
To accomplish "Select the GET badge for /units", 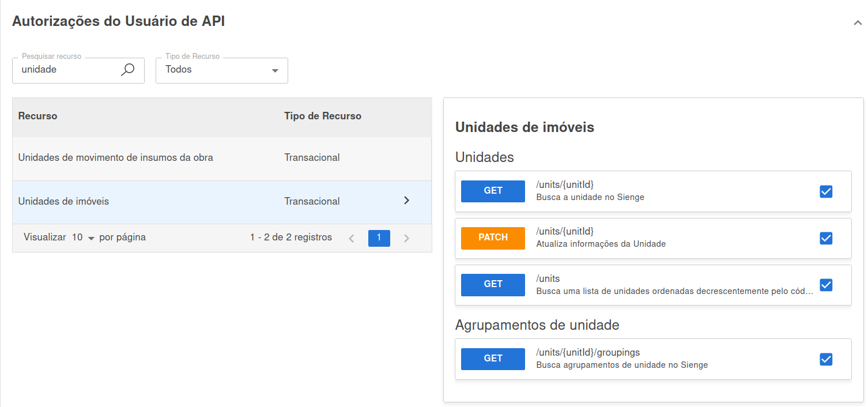I will point(493,284).
